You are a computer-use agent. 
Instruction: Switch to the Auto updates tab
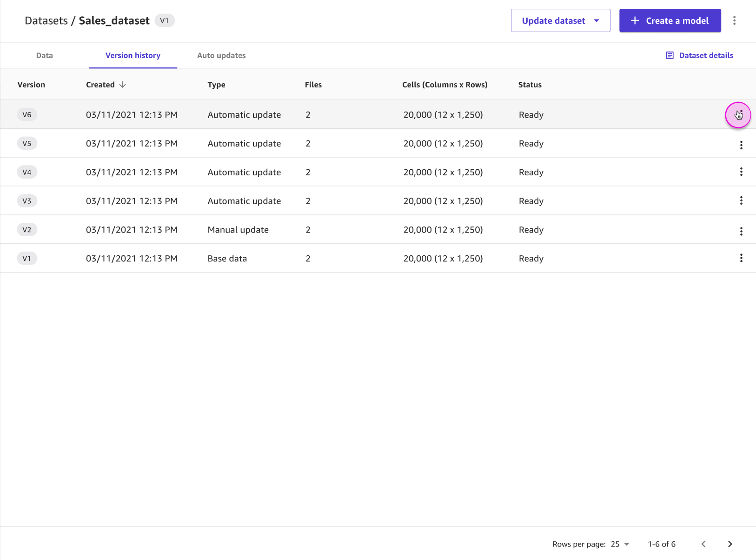(221, 55)
